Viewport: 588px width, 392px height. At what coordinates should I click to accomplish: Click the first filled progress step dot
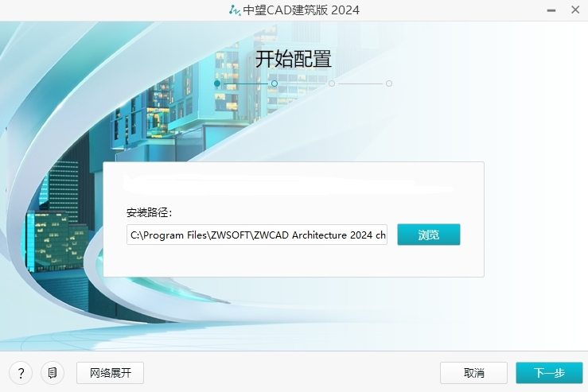pyautogui.click(x=217, y=83)
